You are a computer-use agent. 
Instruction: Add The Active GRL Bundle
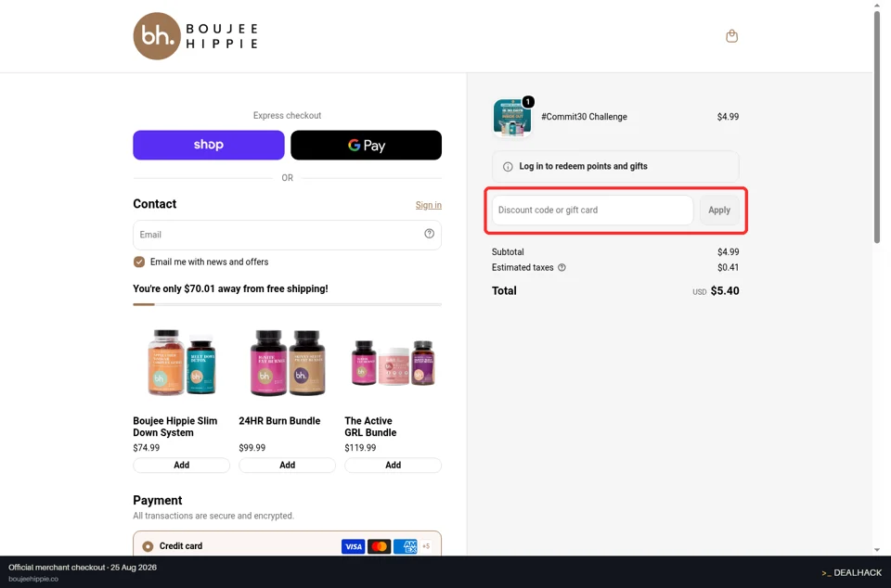tap(393, 465)
